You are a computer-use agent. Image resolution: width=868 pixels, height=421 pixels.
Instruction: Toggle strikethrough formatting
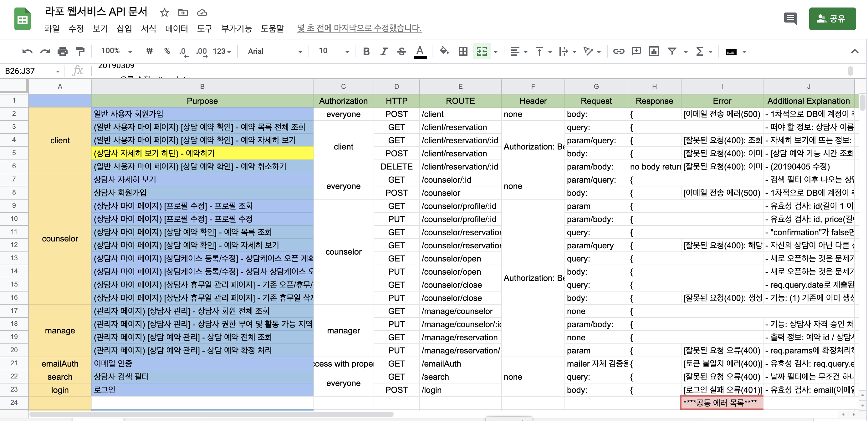click(401, 51)
